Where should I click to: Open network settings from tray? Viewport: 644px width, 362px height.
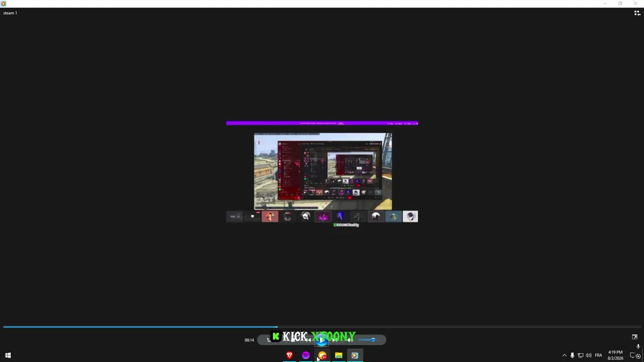[580, 355]
